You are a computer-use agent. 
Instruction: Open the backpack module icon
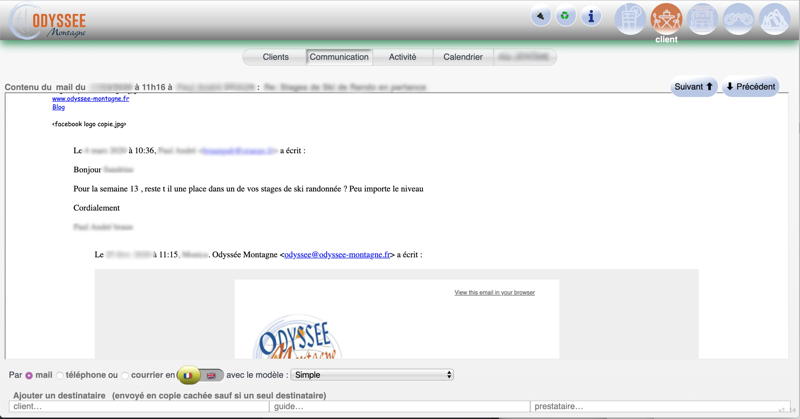[702, 19]
